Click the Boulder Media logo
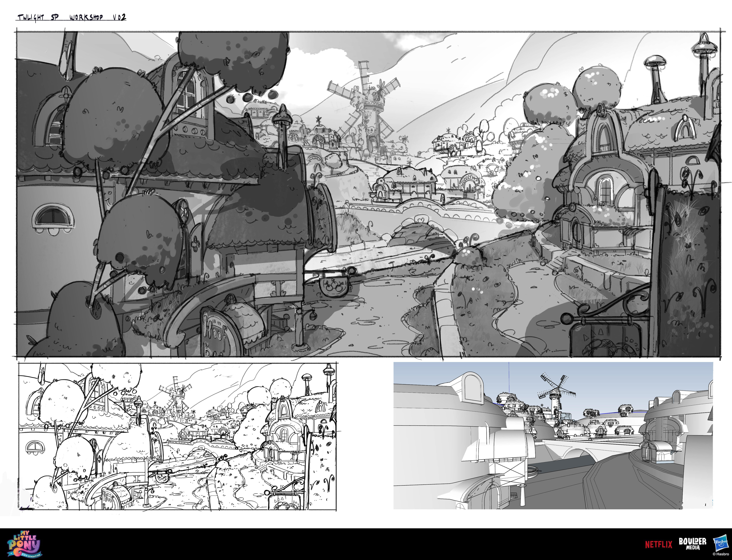Image resolution: width=732 pixels, height=560 pixels. pyautogui.click(x=692, y=544)
